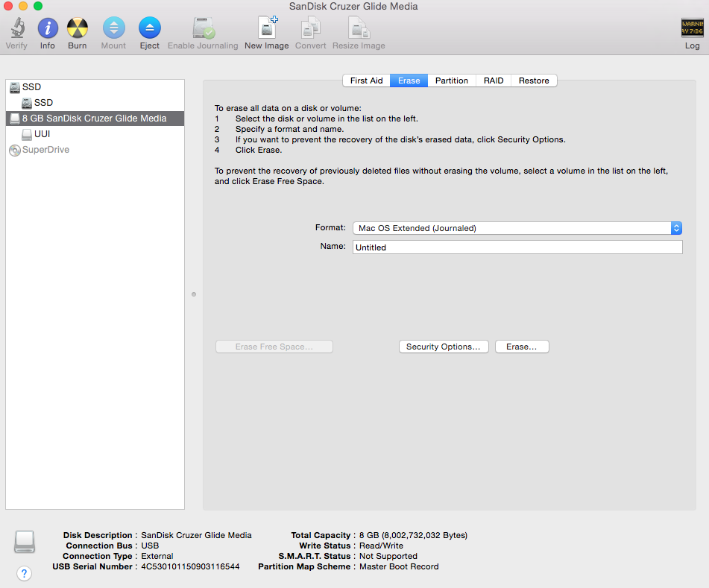Click the Name text field
This screenshot has height=588, width=709.
pos(517,247)
